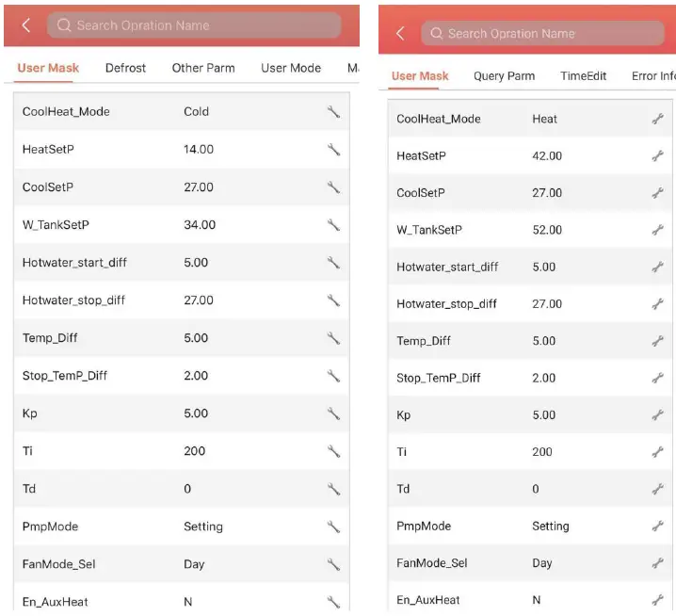Tap wrench for CoolHeat_Mode set to Heat
Screen dimensions: 676x616
[x=657, y=120]
